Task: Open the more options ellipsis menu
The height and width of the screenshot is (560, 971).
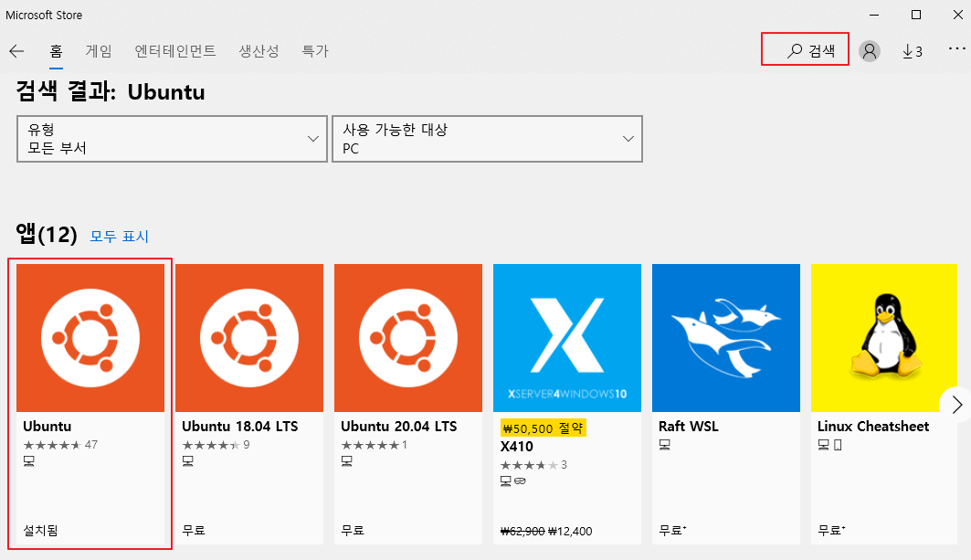Action: pyautogui.click(x=956, y=48)
